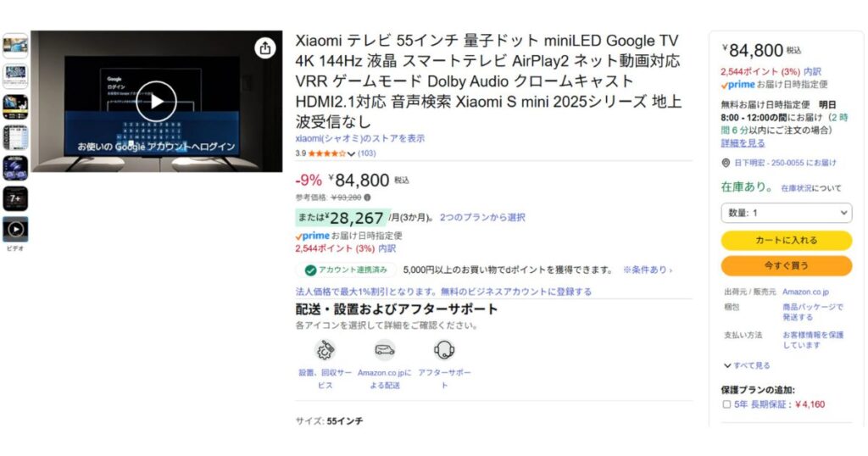Add item with カートに入れる button
This screenshot has width=868, height=456.
pos(786,240)
